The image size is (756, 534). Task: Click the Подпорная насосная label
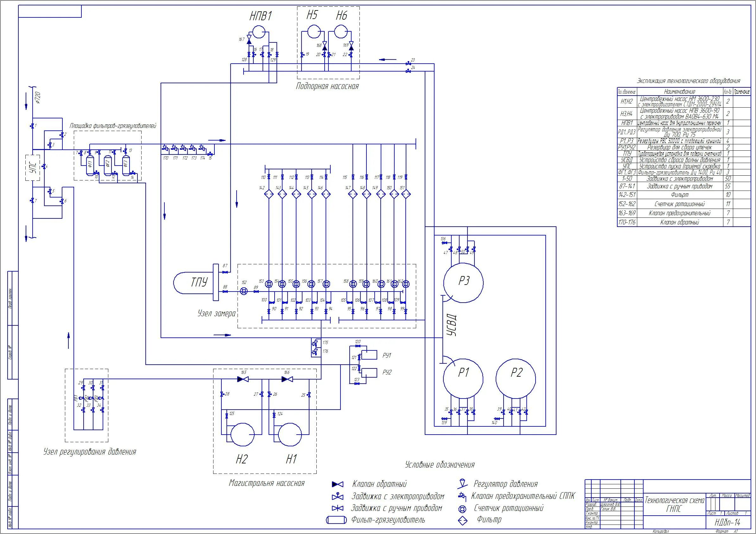(x=327, y=86)
